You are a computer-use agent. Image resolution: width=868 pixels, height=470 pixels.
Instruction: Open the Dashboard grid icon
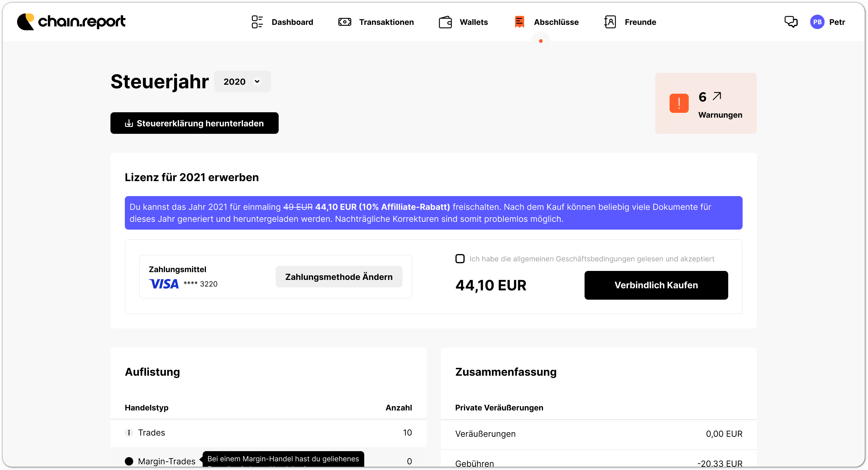257,22
